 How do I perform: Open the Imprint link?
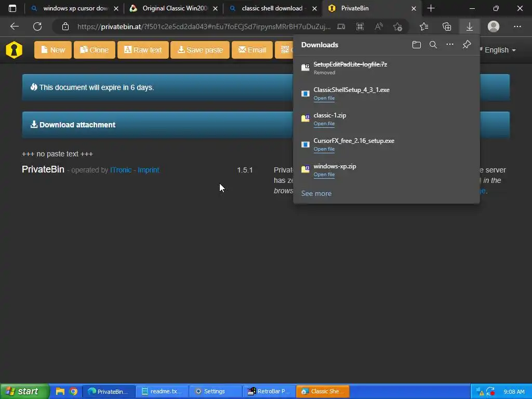tap(148, 170)
